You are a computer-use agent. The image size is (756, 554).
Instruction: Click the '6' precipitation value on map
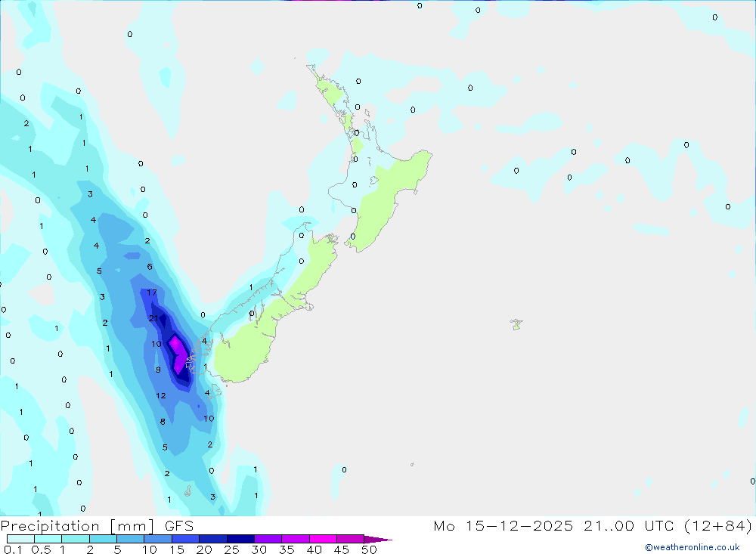150,267
